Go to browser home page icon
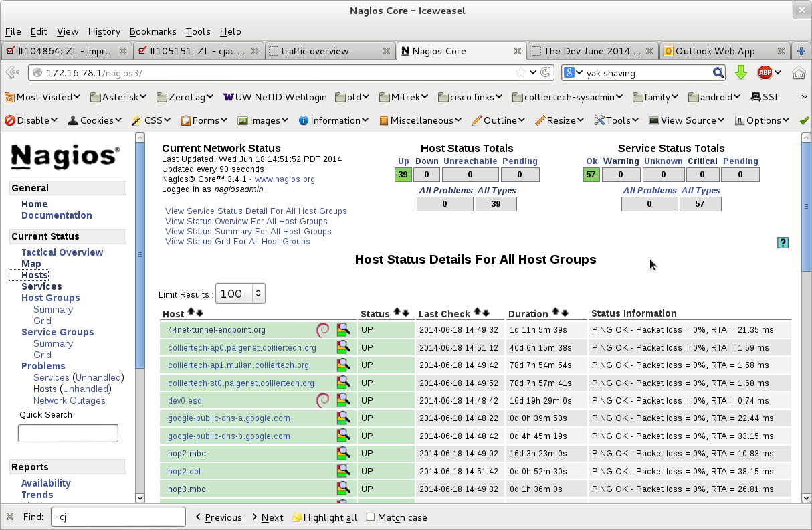 point(799,73)
